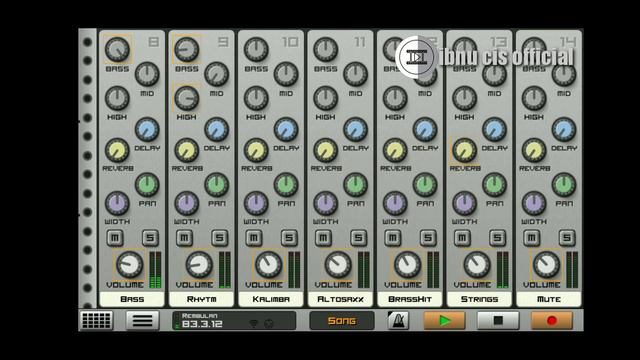Mute the Mute channel with M
Viewport: 640px width, 360px height.
pos(532,238)
